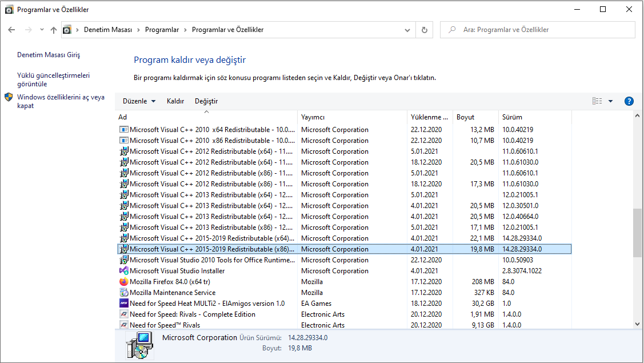Click the scrollbar down arrow

tap(637, 324)
